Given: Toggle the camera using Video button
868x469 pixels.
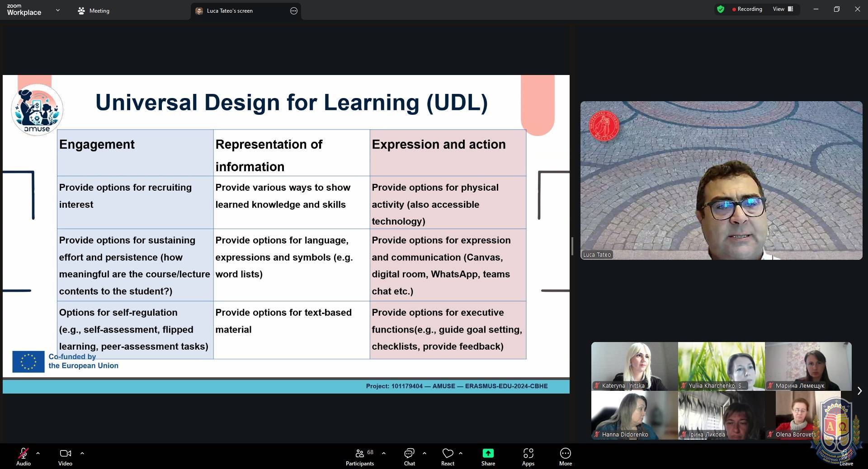Looking at the screenshot, I should pos(65,456).
